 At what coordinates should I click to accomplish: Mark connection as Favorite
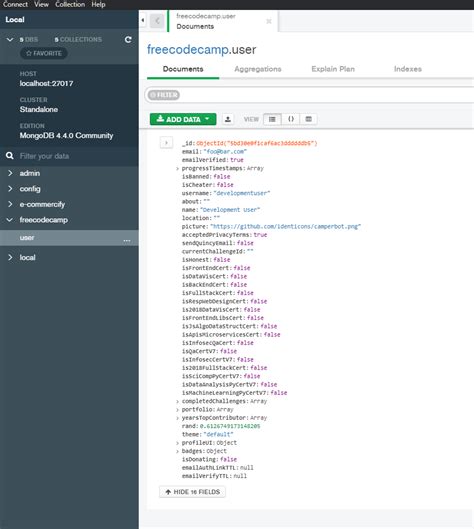coord(44,53)
